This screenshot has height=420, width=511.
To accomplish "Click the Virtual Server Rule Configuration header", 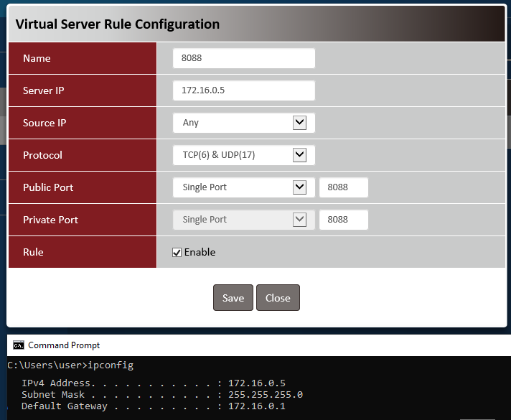I will click(x=118, y=24).
